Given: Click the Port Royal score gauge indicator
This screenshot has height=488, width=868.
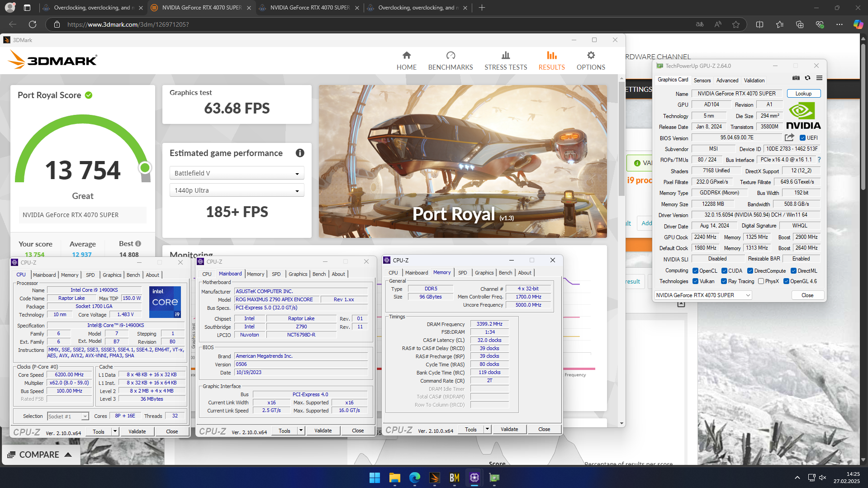Looking at the screenshot, I should click(x=145, y=168).
